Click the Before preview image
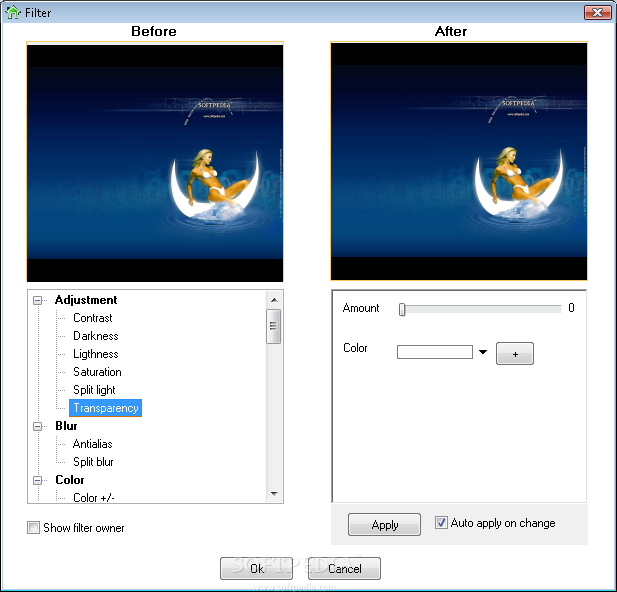This screenshot has width=617, height=592. tap(155, 162)
